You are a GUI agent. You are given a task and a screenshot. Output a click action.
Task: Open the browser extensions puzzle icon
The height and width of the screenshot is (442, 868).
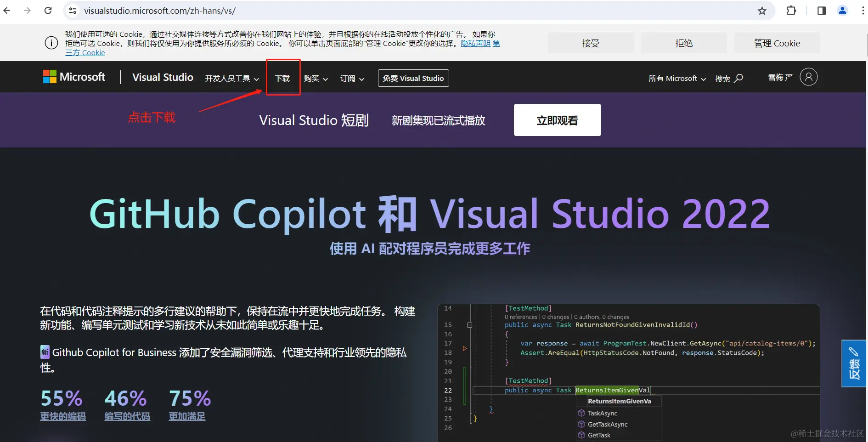pos(792,11)
